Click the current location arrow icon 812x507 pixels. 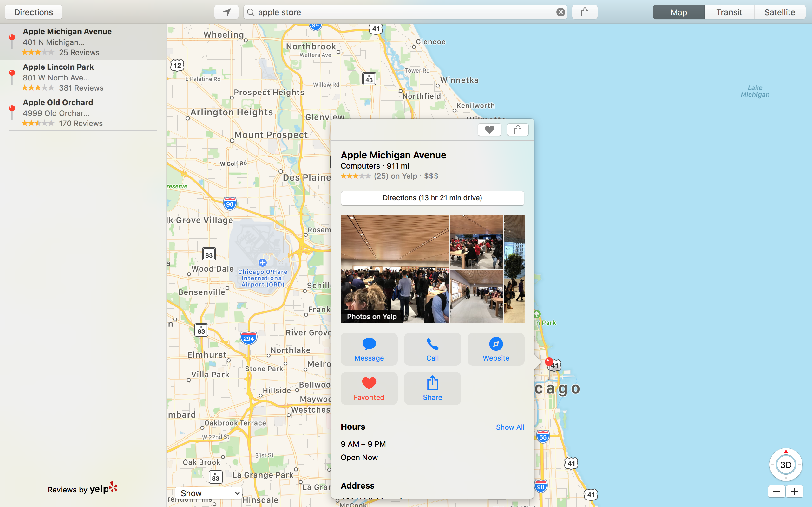226,12
